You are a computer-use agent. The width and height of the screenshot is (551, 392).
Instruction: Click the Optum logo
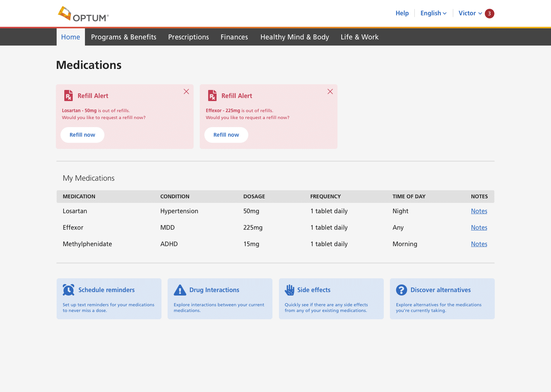tap(83, 14)
